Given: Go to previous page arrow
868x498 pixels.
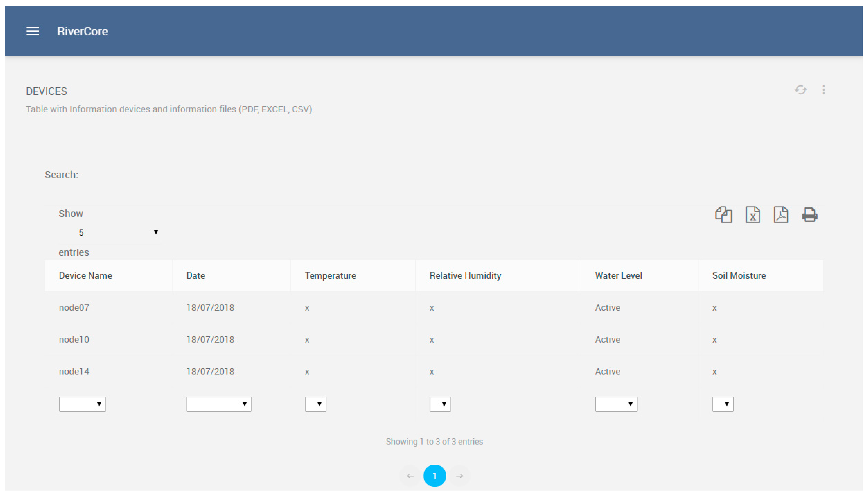Looking at the screenshot, I should (410, 476).
